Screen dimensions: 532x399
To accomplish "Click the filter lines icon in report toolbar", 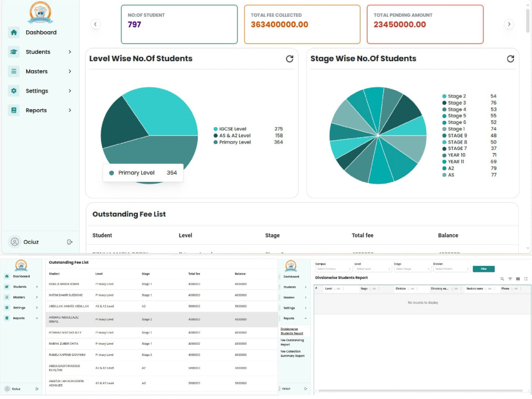I will (510, 279).
